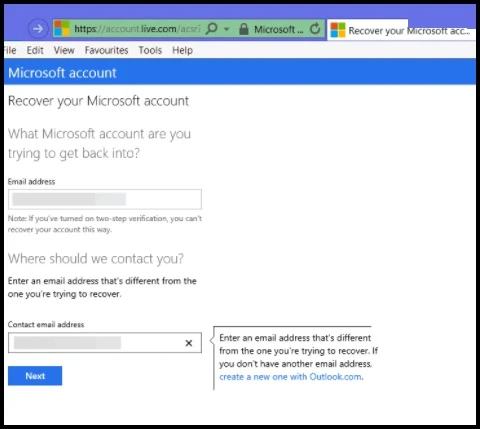Open the Edit menu

[x=35, y=50]
